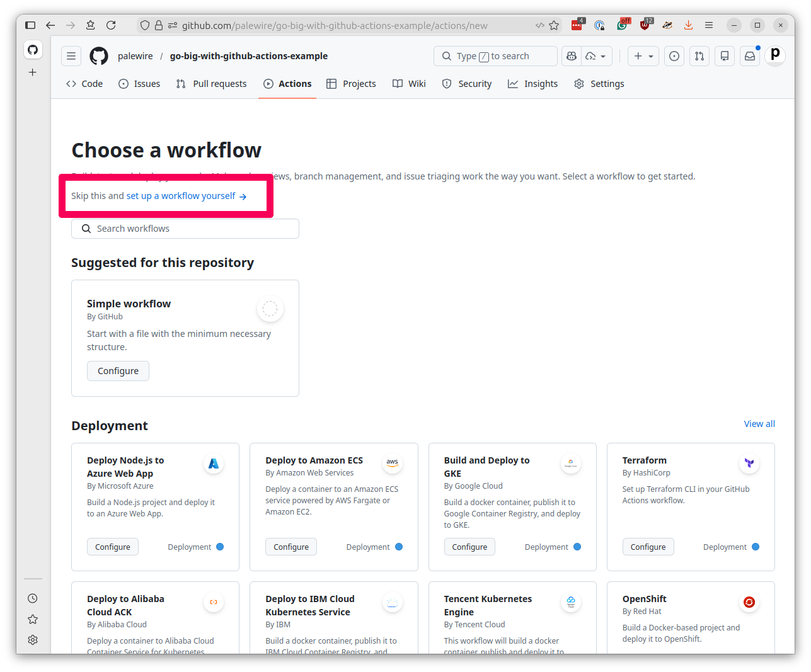811x672 pixels.
Task: Open the issues icon in the top header
Action: coord(674,56)
